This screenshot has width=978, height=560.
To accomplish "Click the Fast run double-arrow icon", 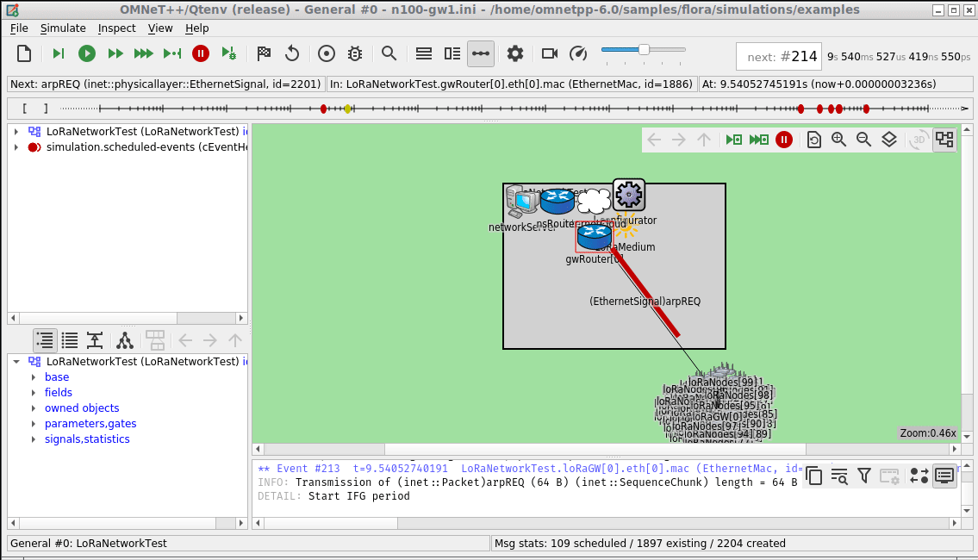I will tap(115, 54).
